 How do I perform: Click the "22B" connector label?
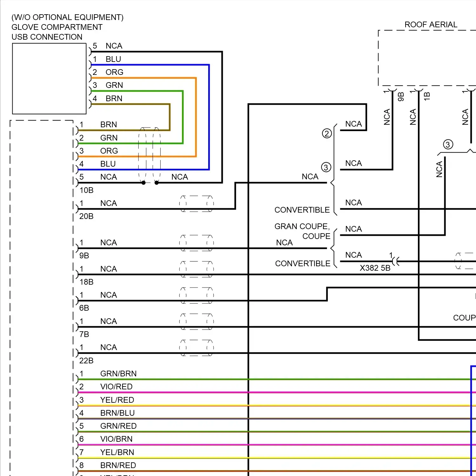[x=86, y=360]
